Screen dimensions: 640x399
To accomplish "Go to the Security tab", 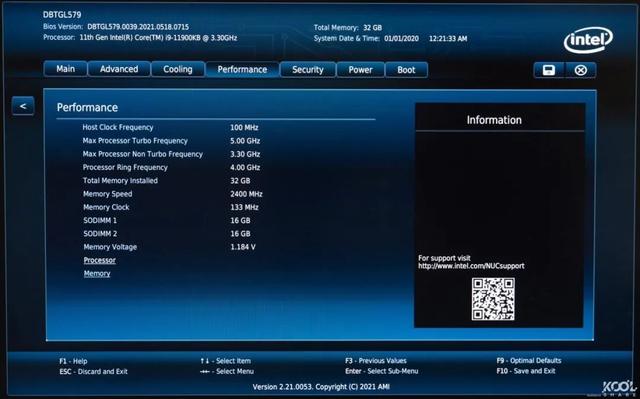I will pyautogui.click(x=308, y=70).
